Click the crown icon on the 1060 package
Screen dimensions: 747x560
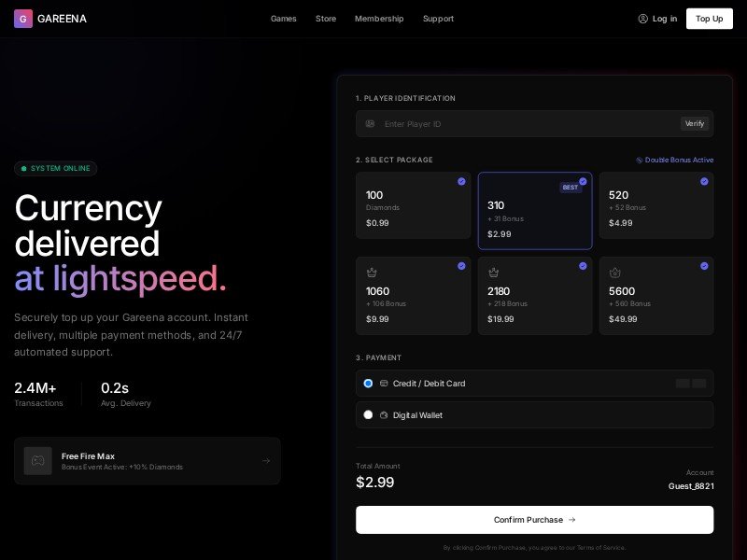pos(372,273)
